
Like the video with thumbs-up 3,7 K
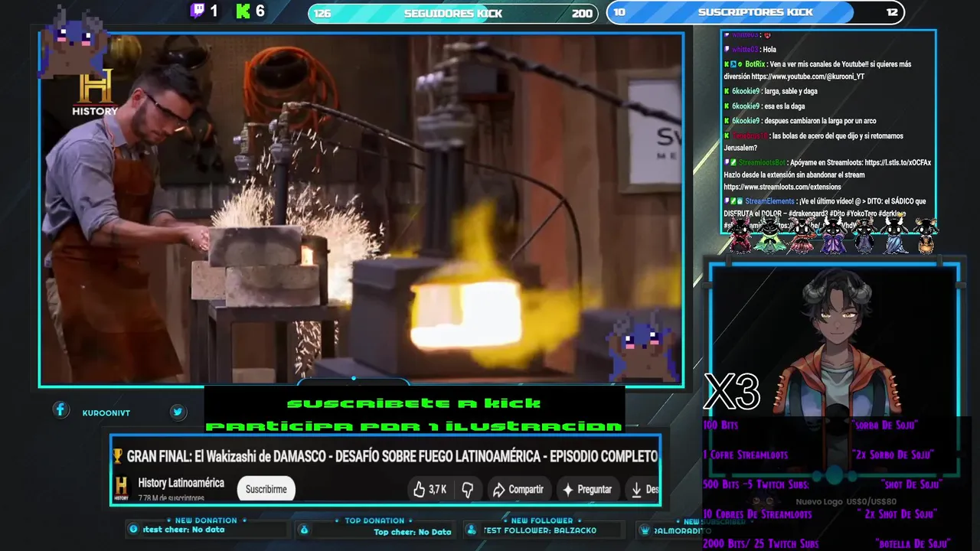pyautogui.click(x=430, y=489)
